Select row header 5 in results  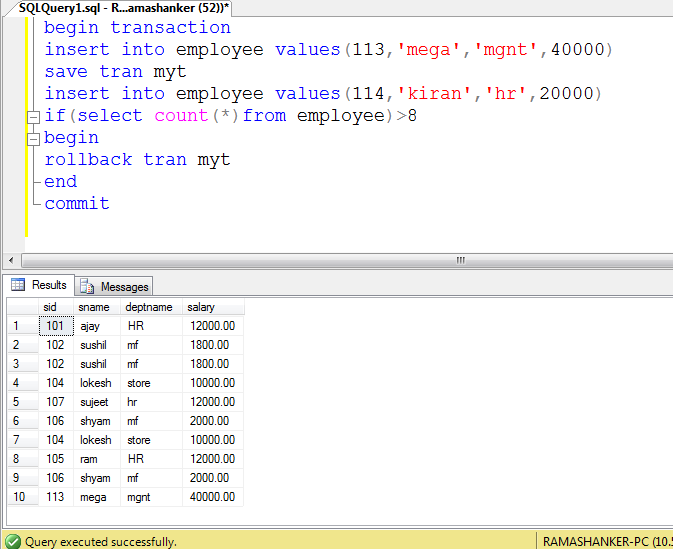[x=23, y=402]
